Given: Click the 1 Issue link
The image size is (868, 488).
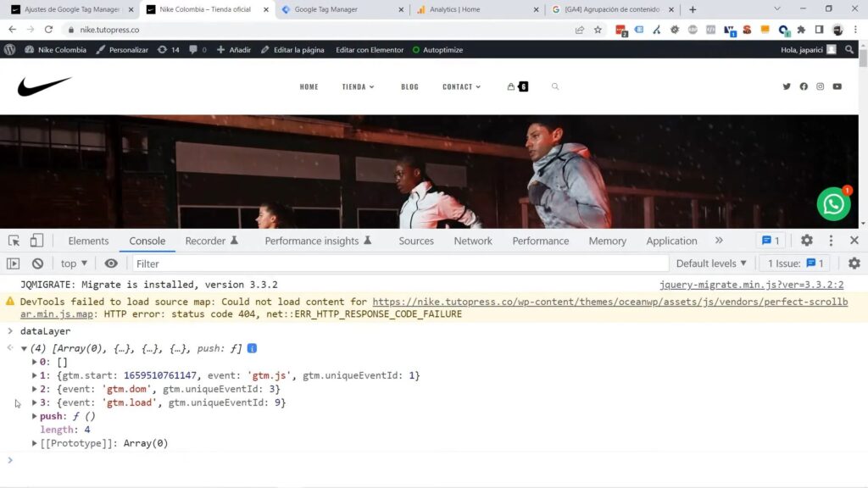Looking at the screenshot, I should point(795,263).
